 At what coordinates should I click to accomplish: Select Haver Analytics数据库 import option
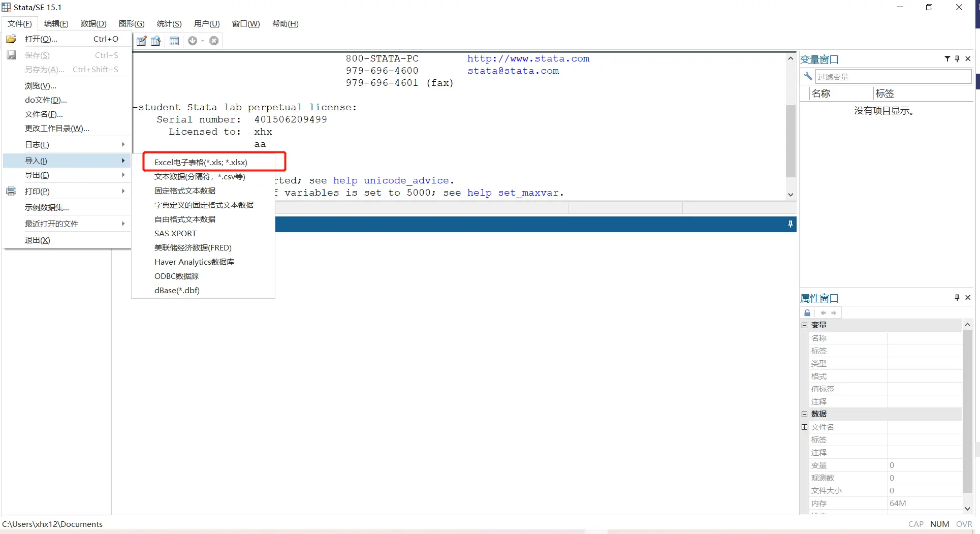tap(203, 262)
